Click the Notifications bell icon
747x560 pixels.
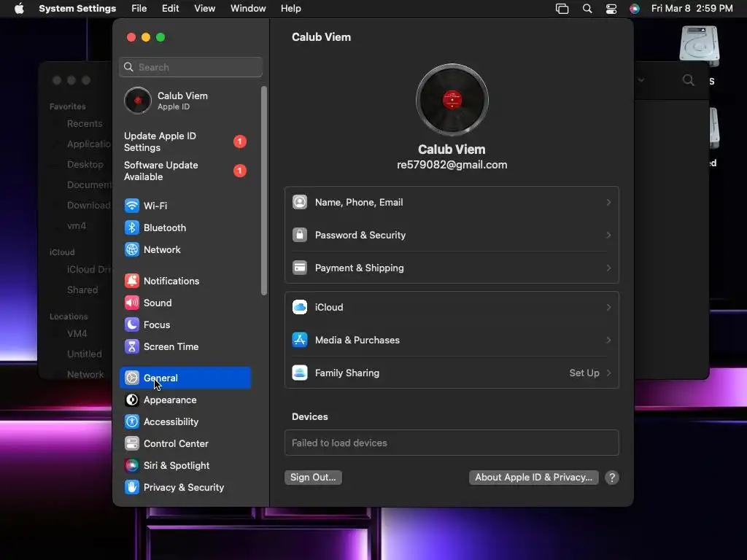[132, 281]
